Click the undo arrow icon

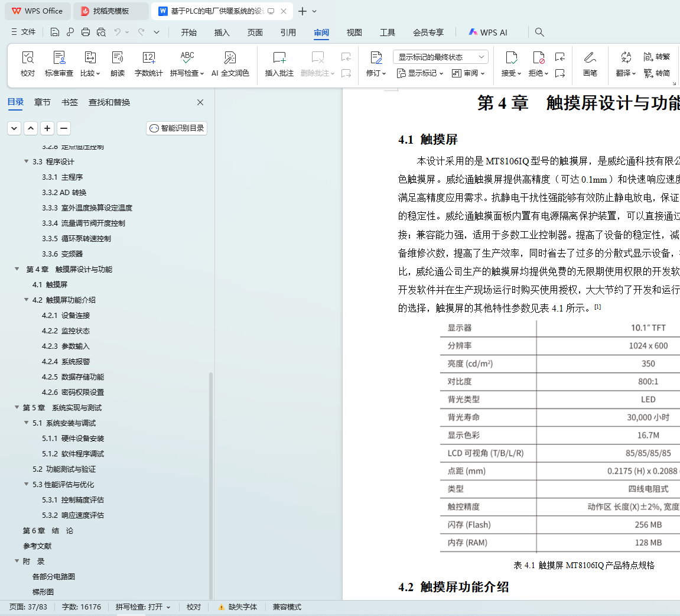point(117,32)
